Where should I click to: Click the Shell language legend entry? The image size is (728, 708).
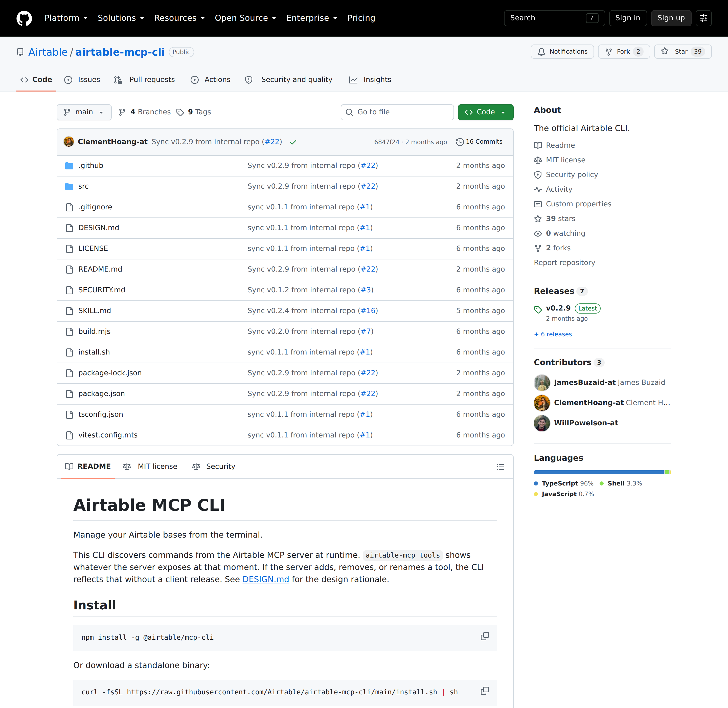click(621, 483)
